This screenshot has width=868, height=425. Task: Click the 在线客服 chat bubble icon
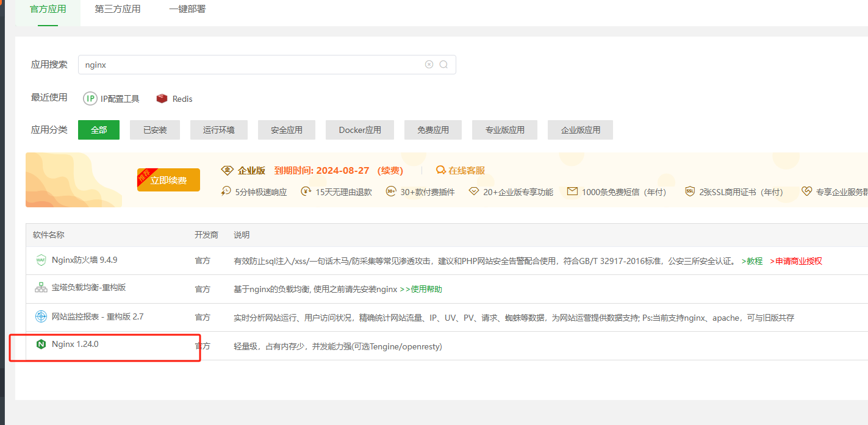441,170
